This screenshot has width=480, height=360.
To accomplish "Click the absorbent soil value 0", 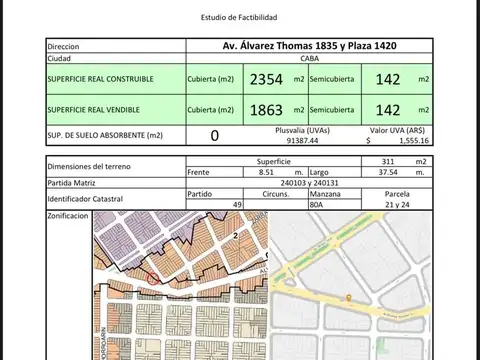I will pos(215,136).
